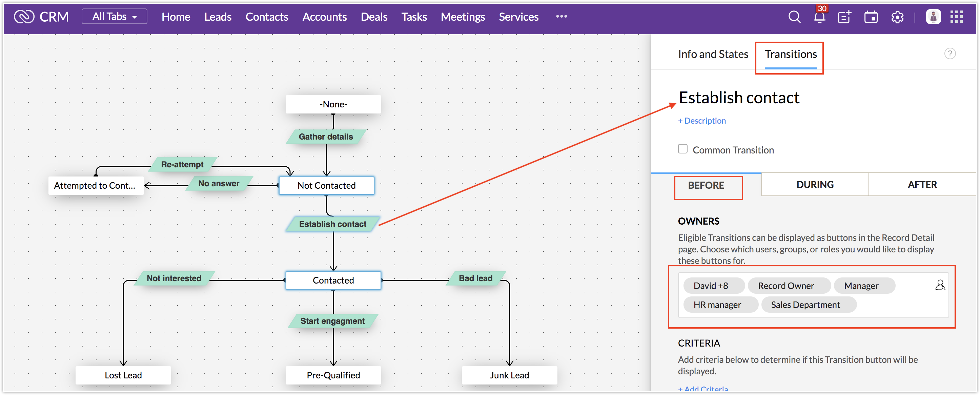Click the user profile avatar
Screen dimensions: 980x395
(x=933, y=17)
